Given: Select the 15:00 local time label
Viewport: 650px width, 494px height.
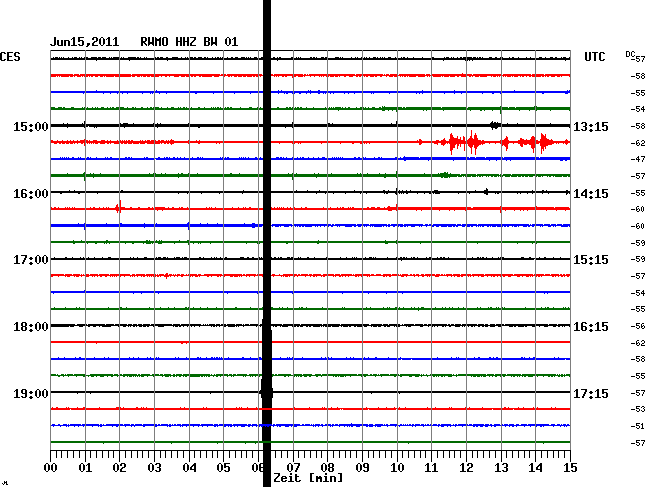Looking at the screenshot, I should (31, 126).
